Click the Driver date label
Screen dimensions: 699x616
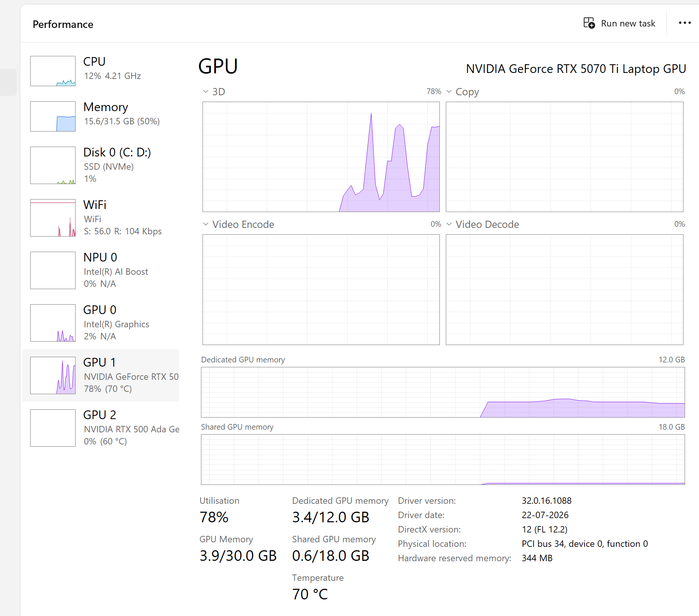pyautogui.click(x=421, y=515)
